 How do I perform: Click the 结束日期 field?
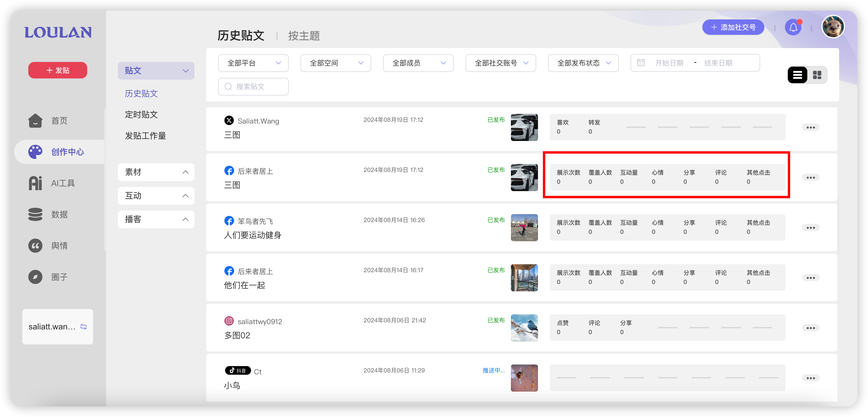[718, 63]
